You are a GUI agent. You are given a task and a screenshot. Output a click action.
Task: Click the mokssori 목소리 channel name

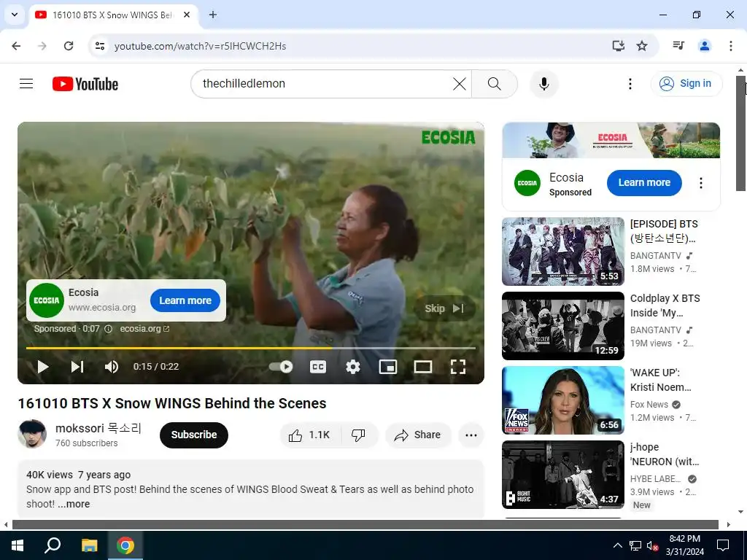point(98,428)
